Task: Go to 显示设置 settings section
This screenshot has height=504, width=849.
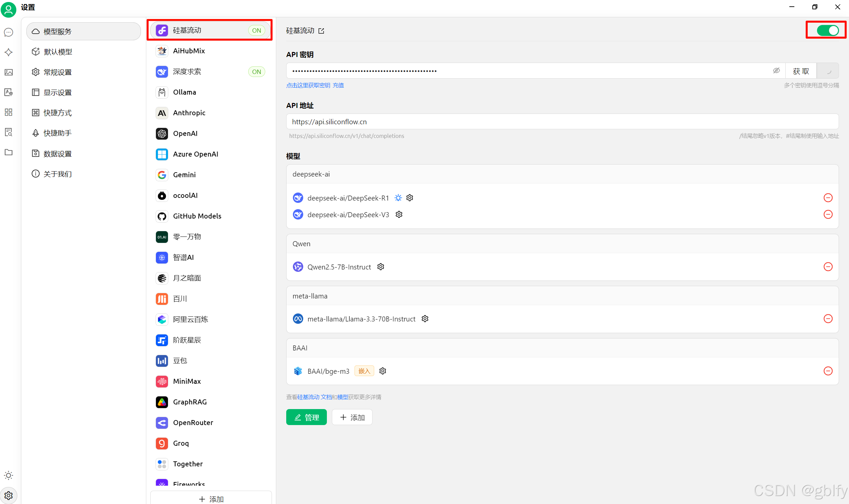Action: [58, 92]
